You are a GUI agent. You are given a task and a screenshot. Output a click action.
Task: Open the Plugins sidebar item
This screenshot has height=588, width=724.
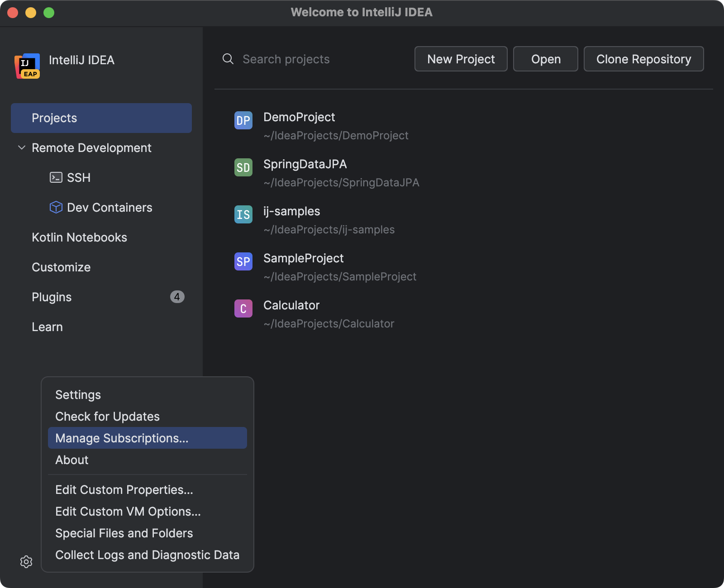coord(52,297)
